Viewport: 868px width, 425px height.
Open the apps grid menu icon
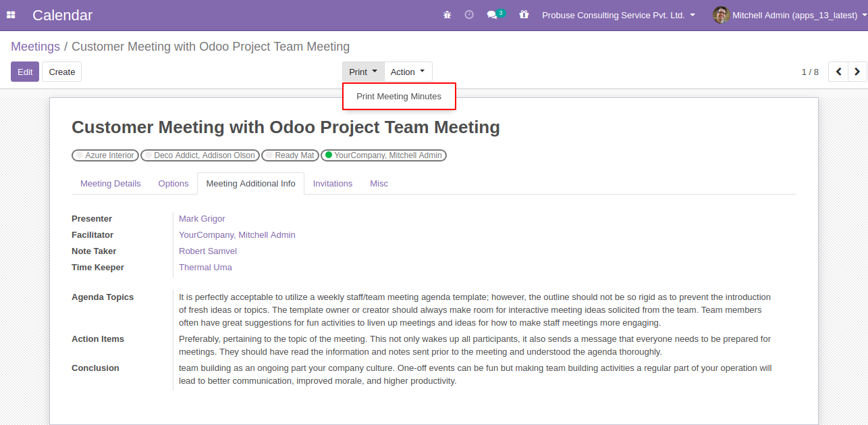11,15
